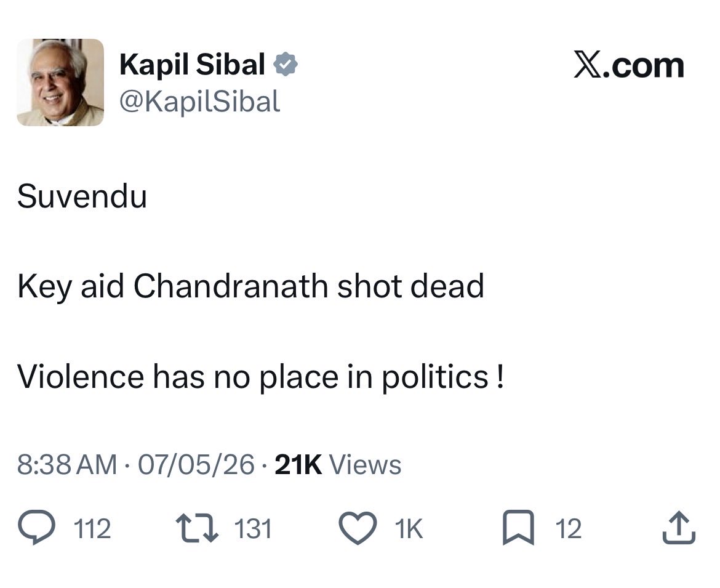Click the 8:38 AM timestamp
720x588 pixels.
click(67, 464)
